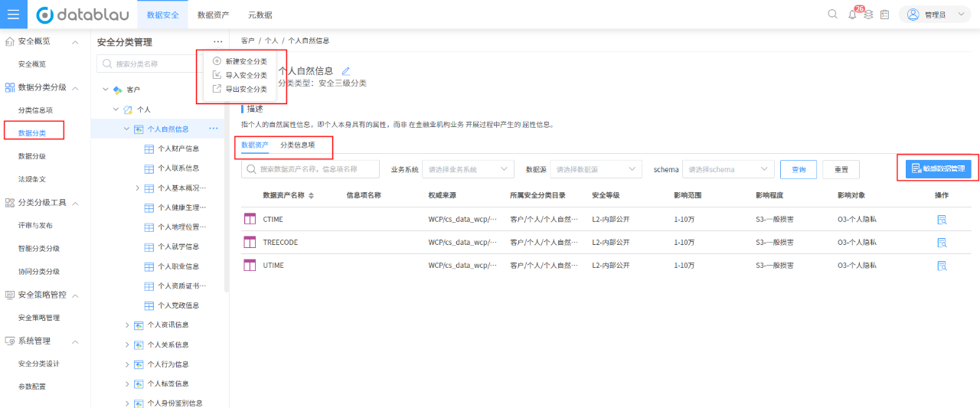Click the layers icon in top bar

point(868,15)
